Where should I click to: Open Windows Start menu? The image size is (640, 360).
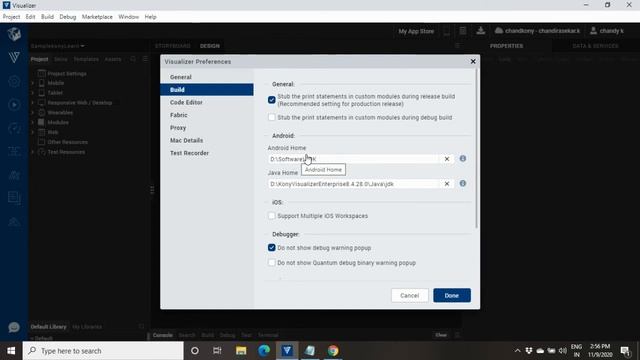11,351
